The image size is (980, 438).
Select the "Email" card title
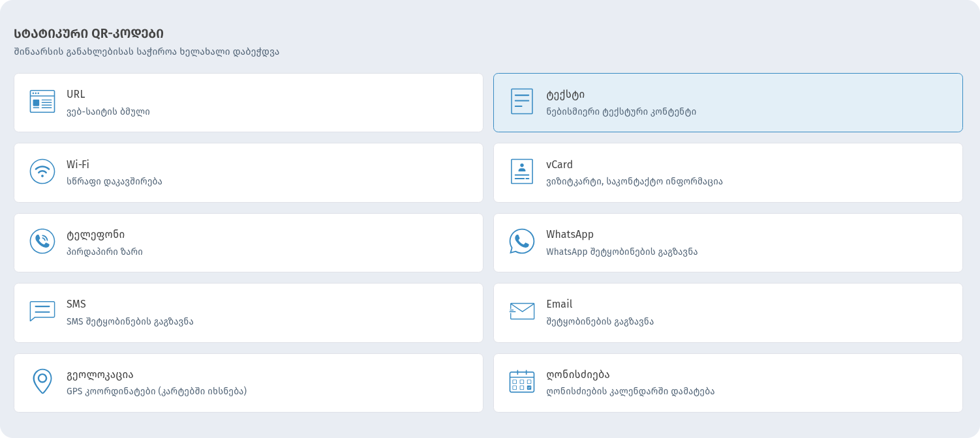click(559, 304)
